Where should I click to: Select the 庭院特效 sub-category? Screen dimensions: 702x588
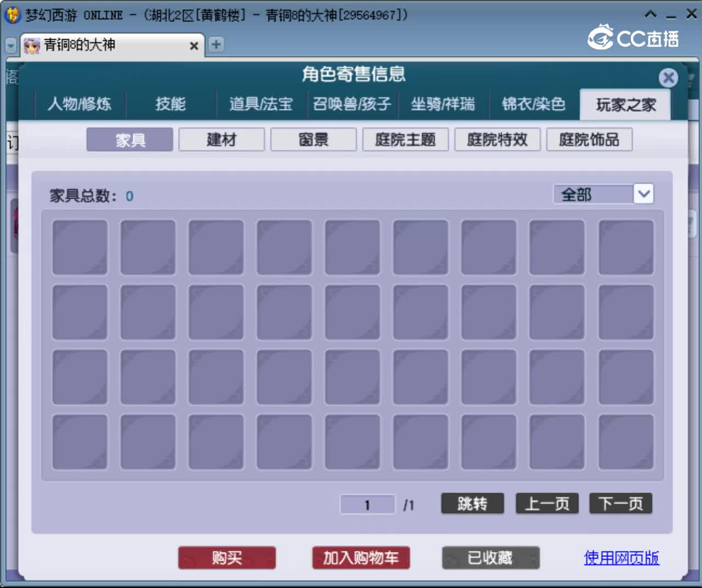point(497,140)
